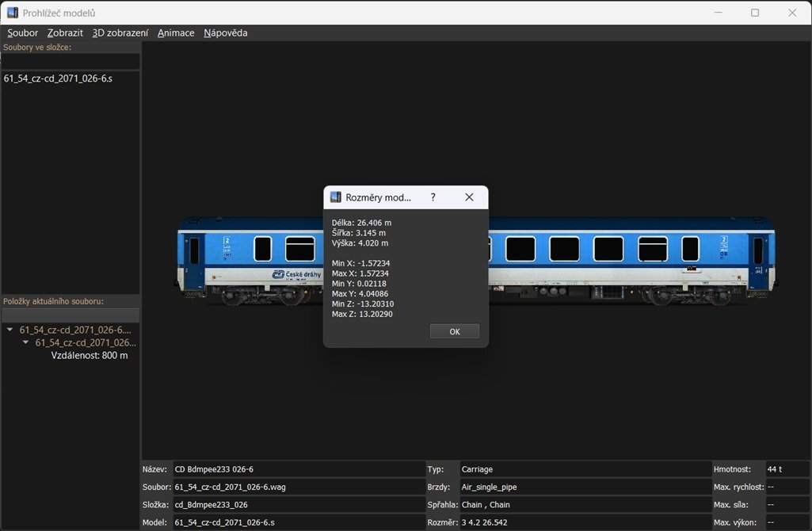Viewport: 812px width, 531px height.
Task: Open the Animace menu
Action: click(176, 32)
